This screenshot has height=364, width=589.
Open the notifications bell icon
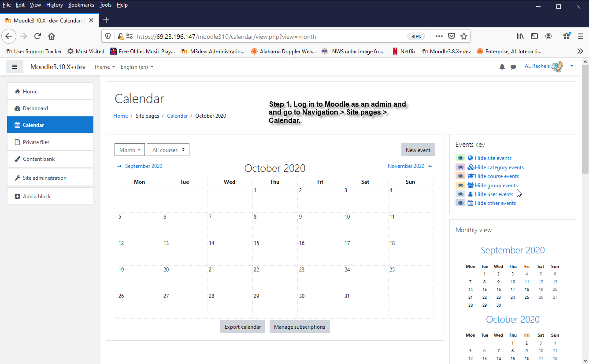coord(502,67)
